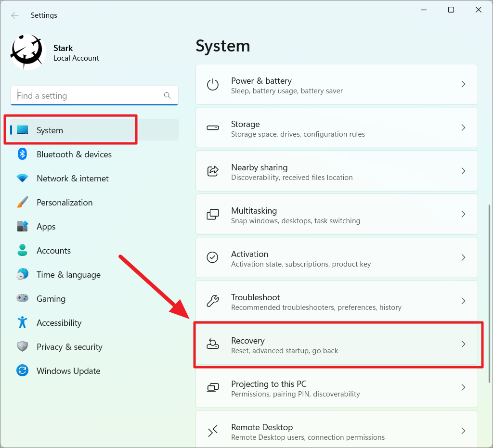Click the Find a setting search box

(89, 96)
